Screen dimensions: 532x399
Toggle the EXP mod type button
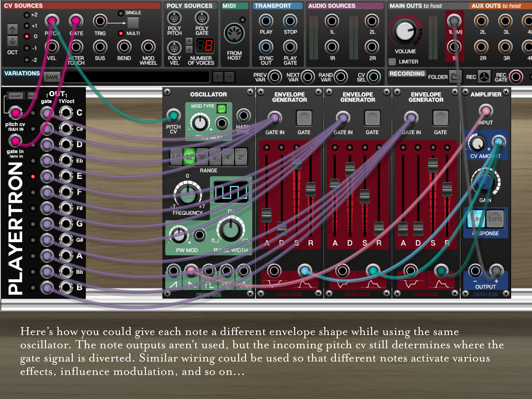click(x=221, y=109)
